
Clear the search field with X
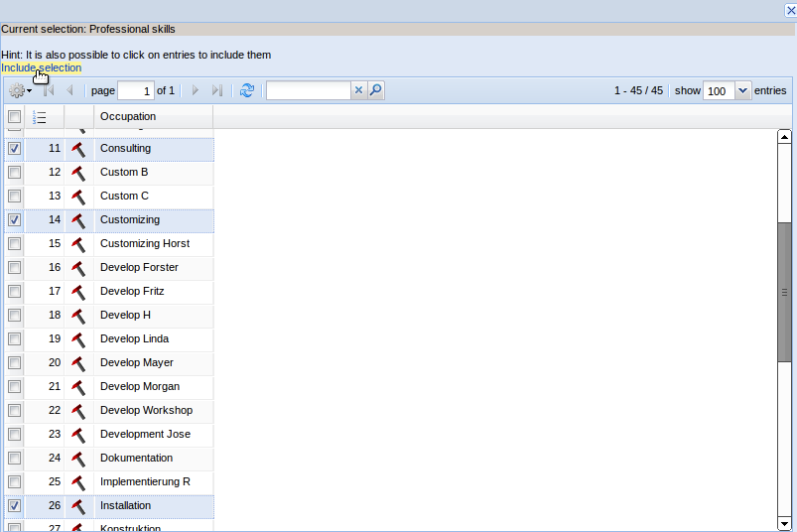pyautogui.click(x=358, y=90)
